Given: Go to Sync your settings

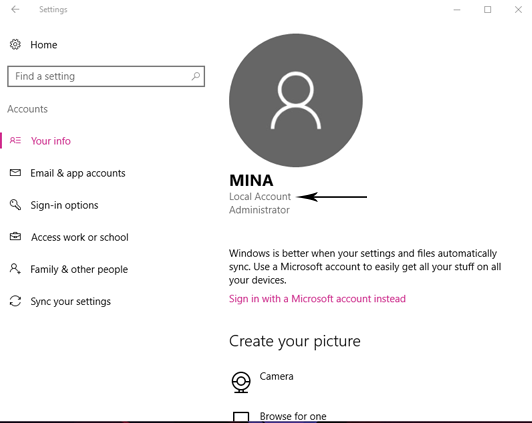Looking at the screenshot, I should 71,301.
